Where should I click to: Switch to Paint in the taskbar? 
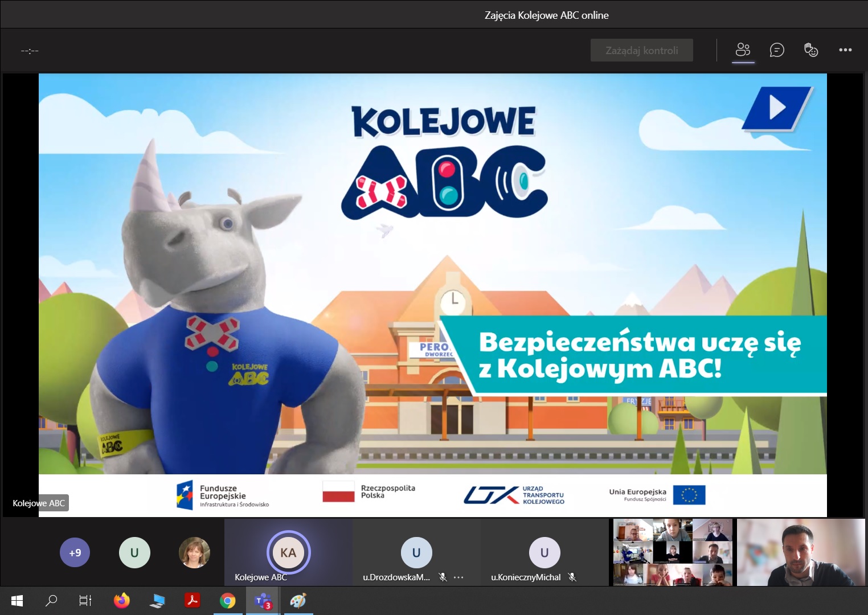point(298,601)
